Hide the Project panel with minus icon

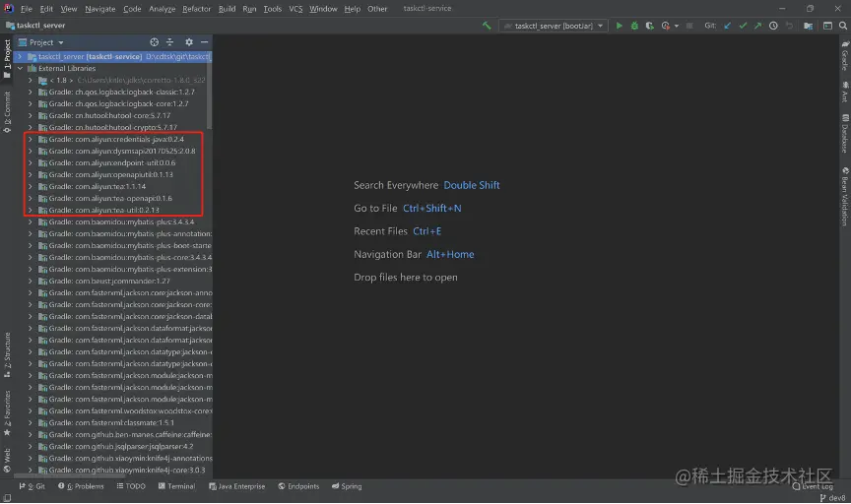tap(204, 41)
